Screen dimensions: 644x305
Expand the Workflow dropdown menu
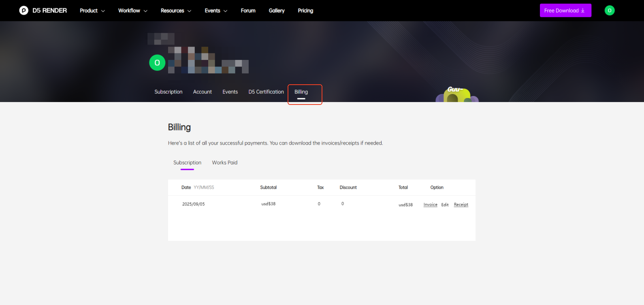click(x=133, y=11)
